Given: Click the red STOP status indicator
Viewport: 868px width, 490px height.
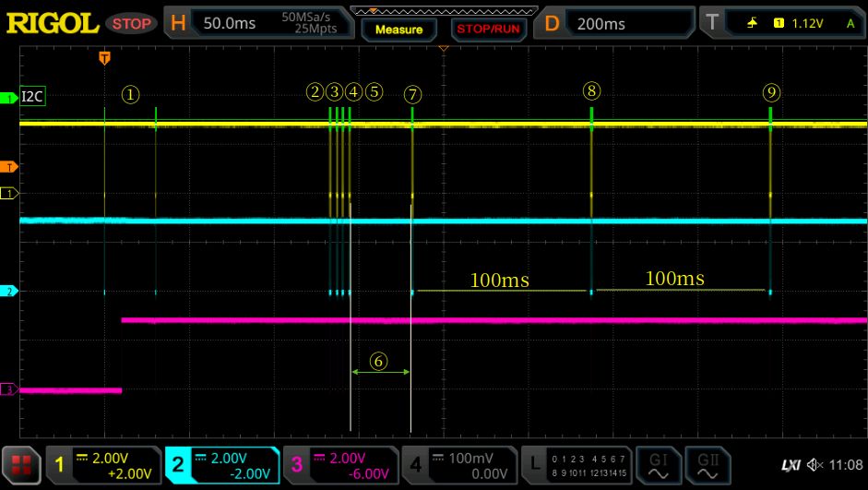Looking at the screenshot, I should tap(132, 24).
